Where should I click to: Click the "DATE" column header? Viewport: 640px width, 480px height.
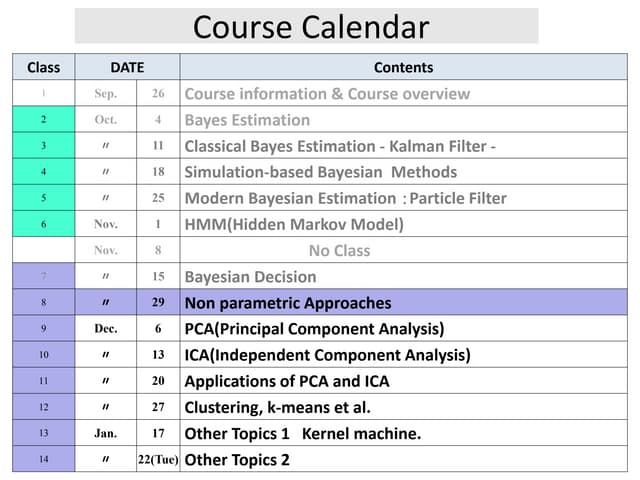coord(127,68)
